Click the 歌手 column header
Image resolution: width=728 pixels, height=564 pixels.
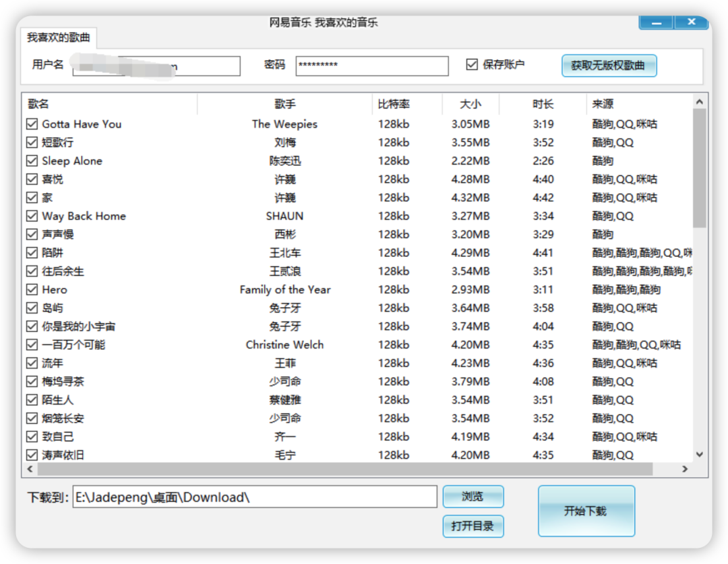(x=284, y=103)
